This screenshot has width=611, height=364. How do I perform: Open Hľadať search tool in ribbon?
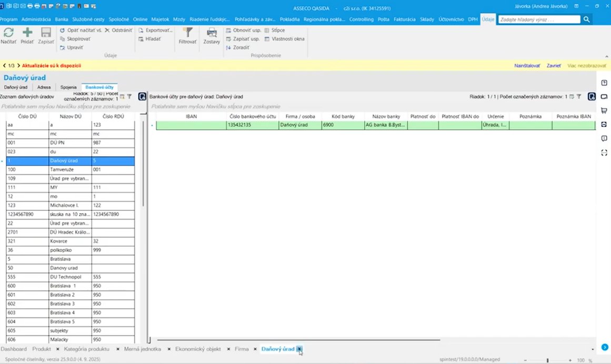(x=149, y=38)
